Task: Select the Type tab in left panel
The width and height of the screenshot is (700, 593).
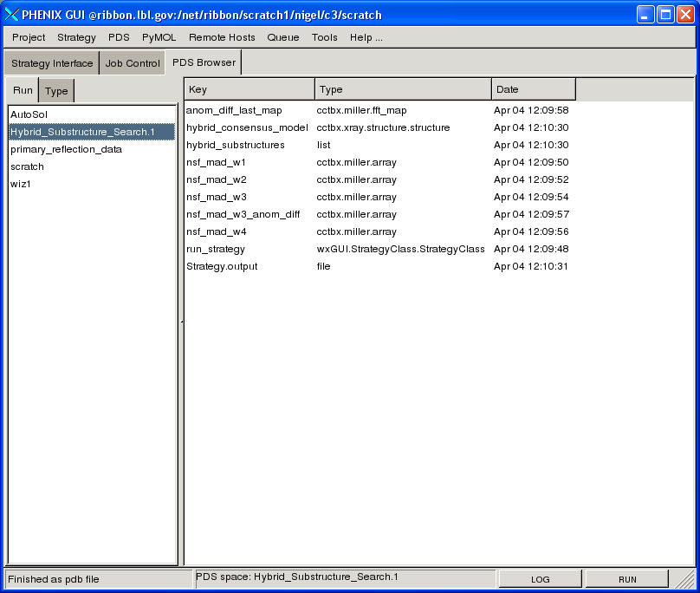Action: (x=56, y=91)
